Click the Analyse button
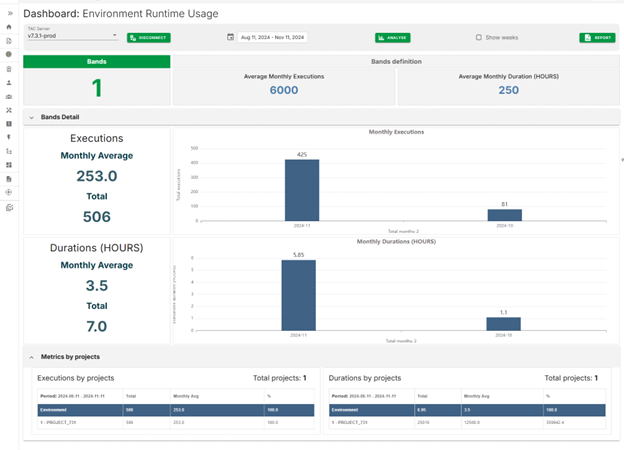Viewport: 624px width, 450px height. click(393, 37)
